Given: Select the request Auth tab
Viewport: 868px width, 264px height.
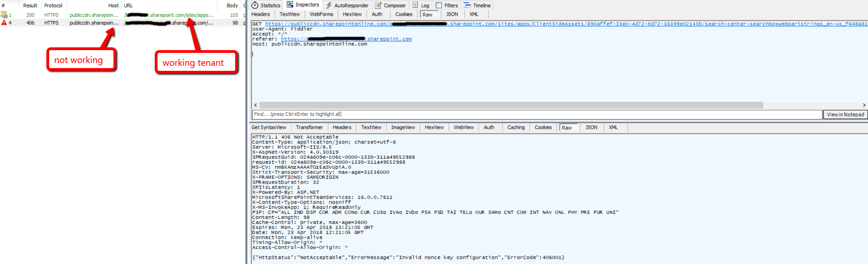Looking at the screenshot, I should [377, 14].
